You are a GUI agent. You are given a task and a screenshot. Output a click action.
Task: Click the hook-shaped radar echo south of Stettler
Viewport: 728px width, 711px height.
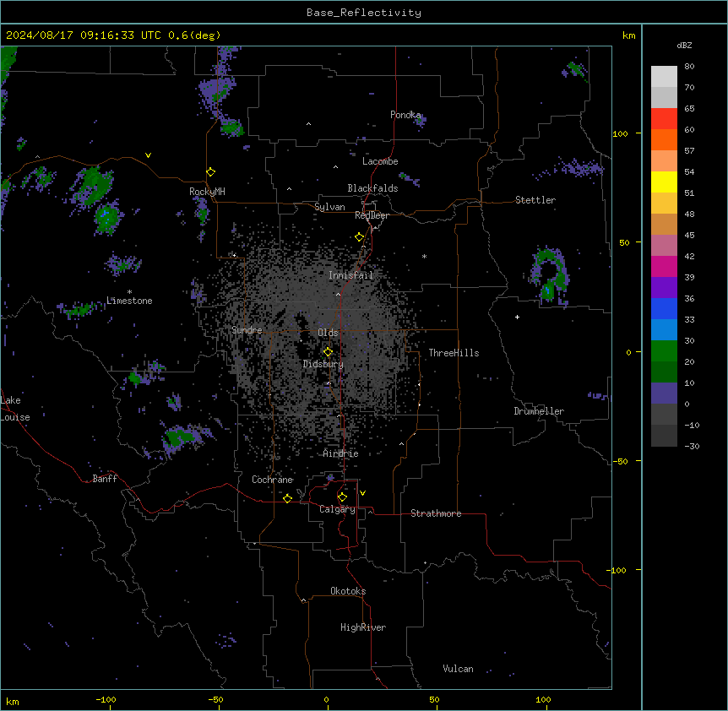(550, 277)
